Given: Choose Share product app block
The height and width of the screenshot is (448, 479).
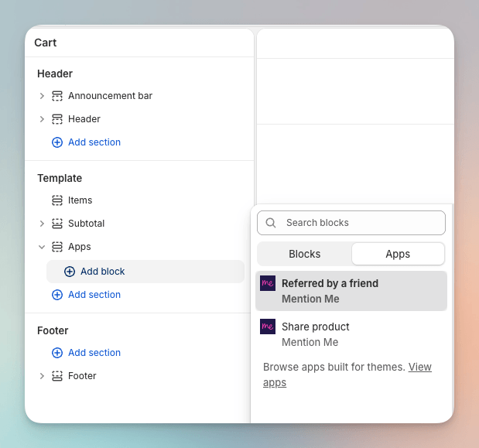Looking at the screenshot, I should (x=351, y=334).
